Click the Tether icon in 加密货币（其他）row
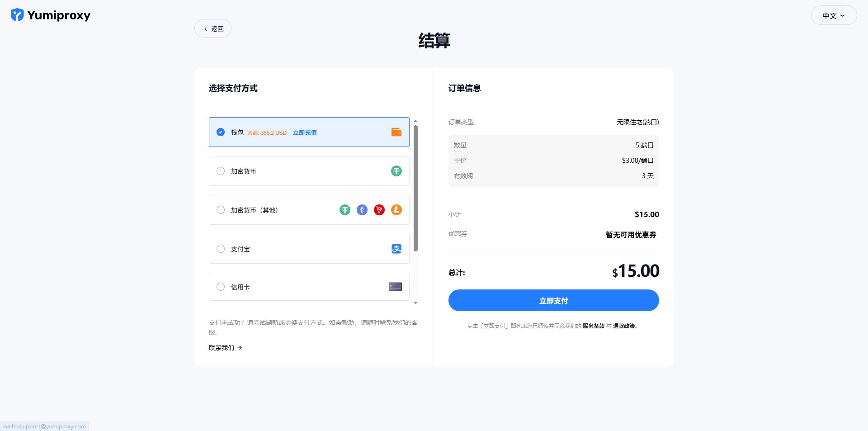This screenshot has height=431, width=868. (x=345, y=210)
